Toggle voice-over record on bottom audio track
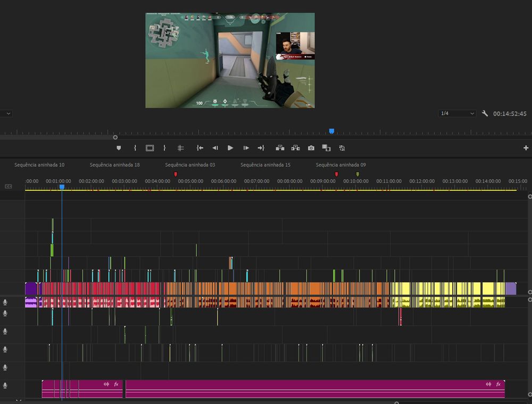The image size is (532, 404). 5,386
